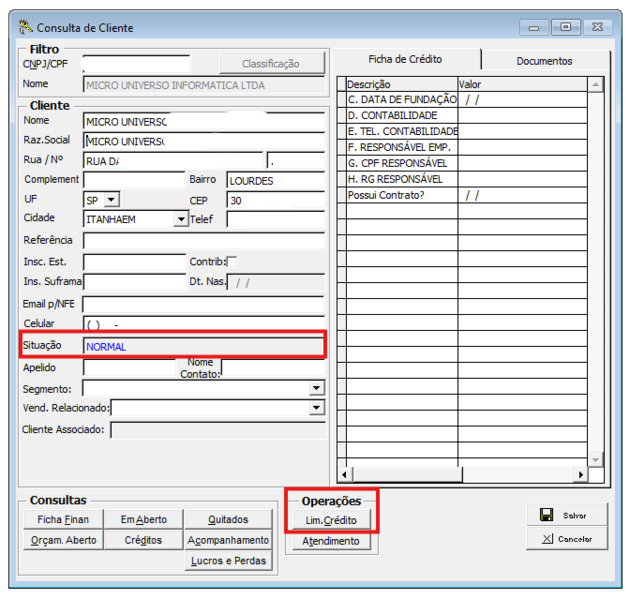This screenshot has height=599, width=630.
Task: Click the Quitados button
Action: coord(228,519)
